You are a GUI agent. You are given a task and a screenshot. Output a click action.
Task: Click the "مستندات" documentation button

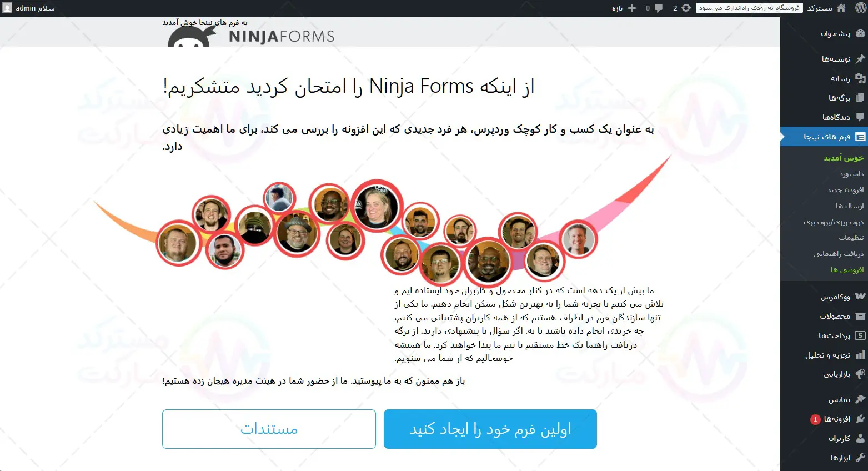click(269, 429)
